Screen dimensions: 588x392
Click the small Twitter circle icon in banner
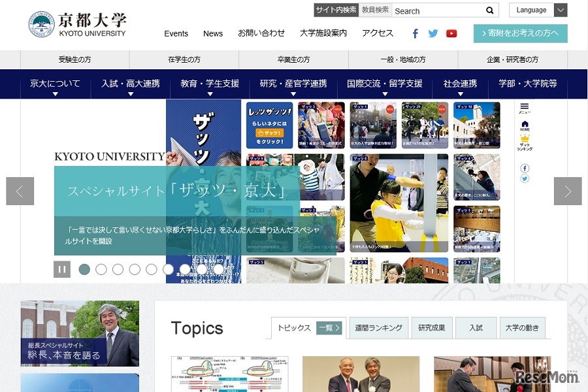pyautogui.click(x=525, y=179)
